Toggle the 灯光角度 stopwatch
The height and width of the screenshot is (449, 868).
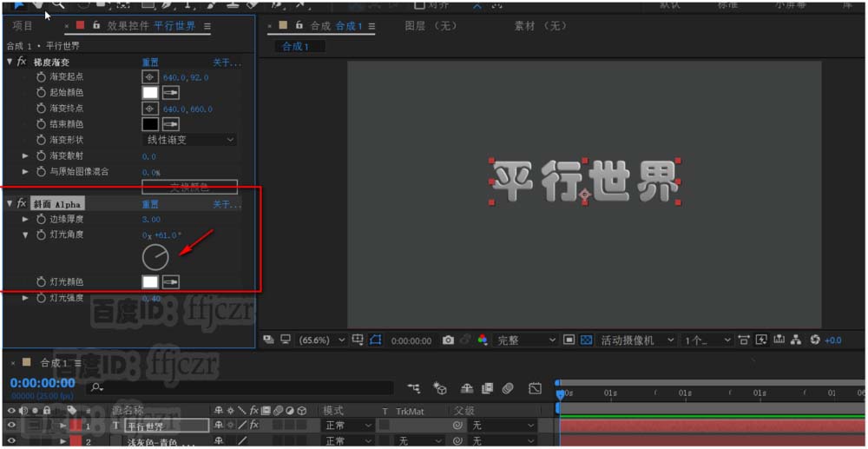tap(41, 235)
